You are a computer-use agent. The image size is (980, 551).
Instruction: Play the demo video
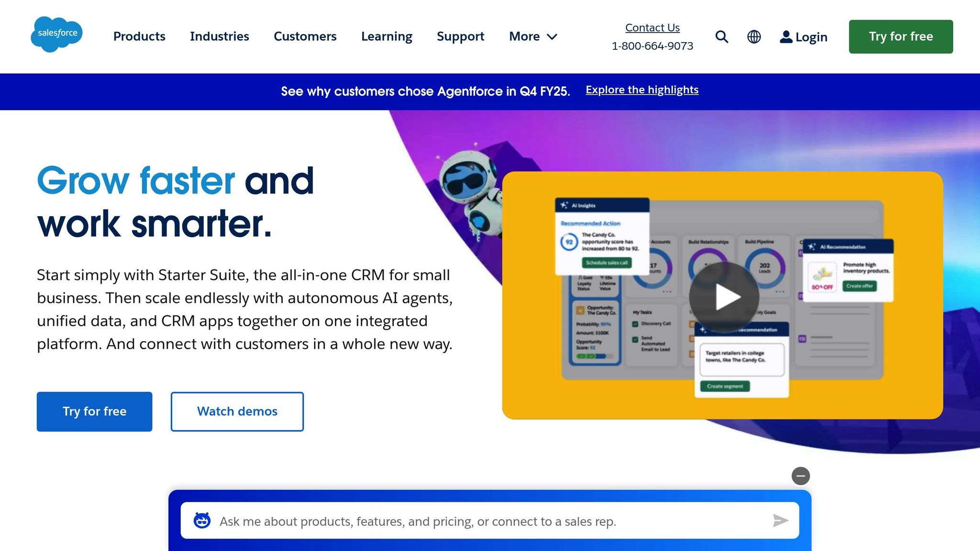(x=724, y=297)
